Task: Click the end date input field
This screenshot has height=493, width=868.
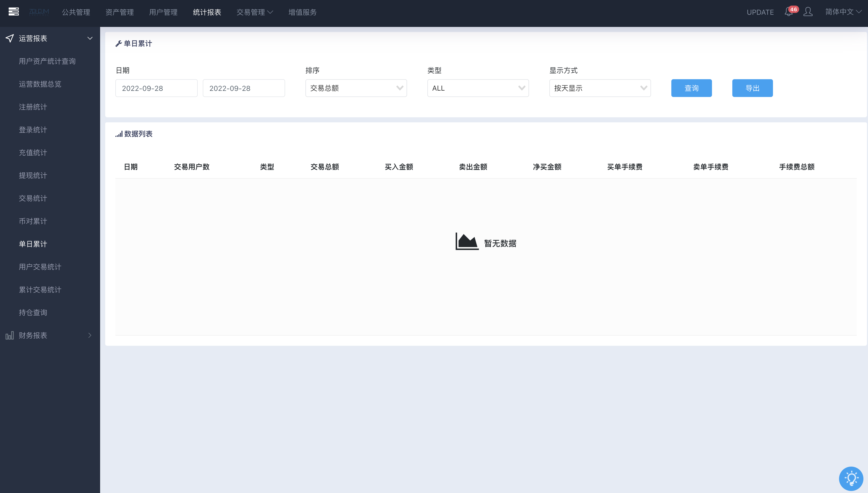Action: click(x=244, y=88)
